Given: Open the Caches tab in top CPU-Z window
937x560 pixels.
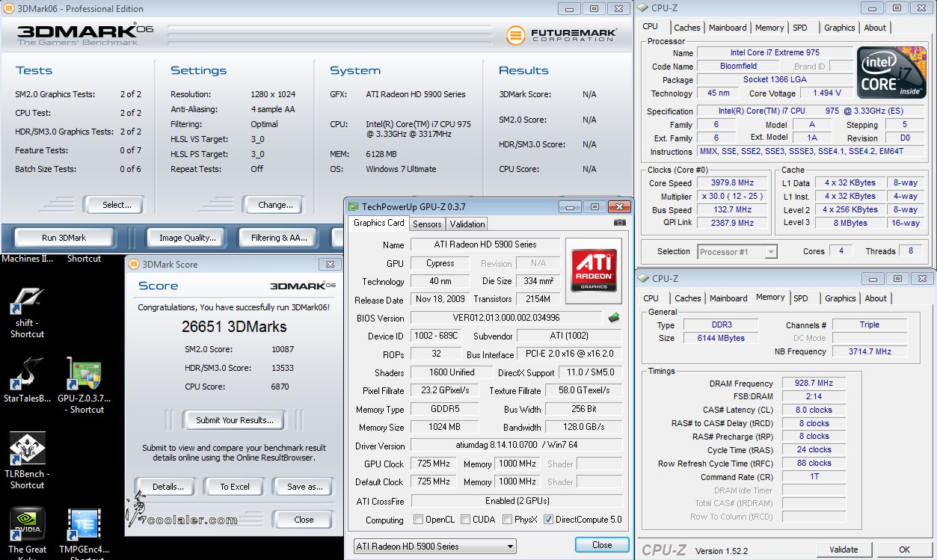Looking at the screenshot, I should (x=686, y=28).
